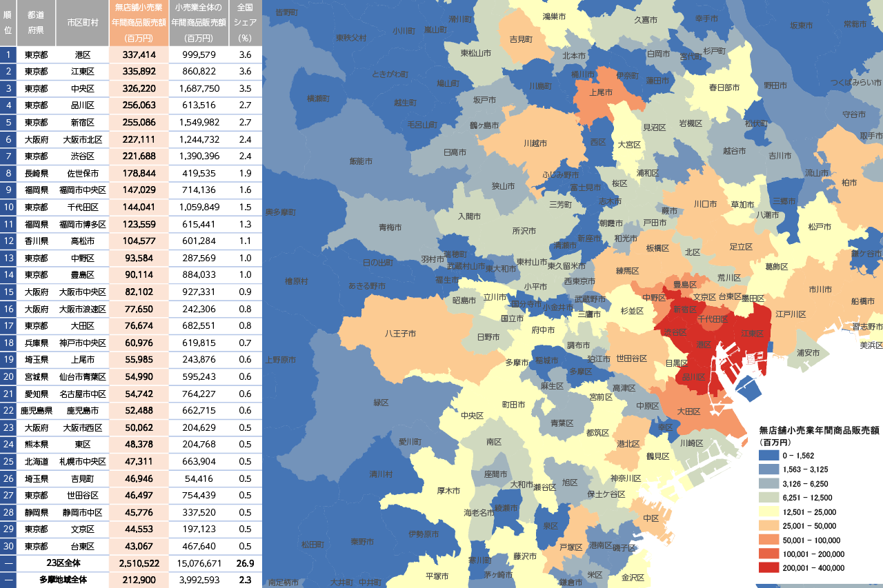Click rank number 1 cell in the table

pos(8,54)
